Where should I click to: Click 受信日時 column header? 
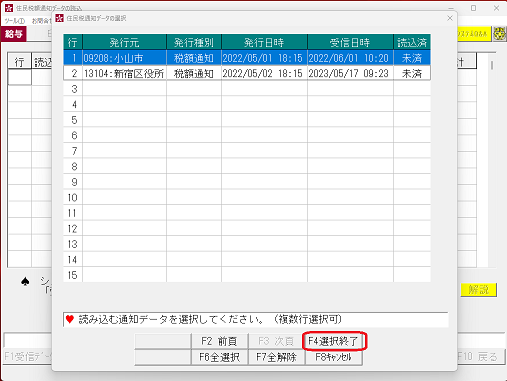pos(350,42)
